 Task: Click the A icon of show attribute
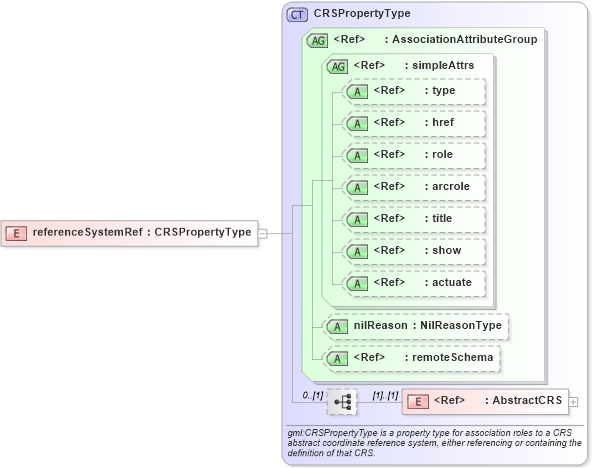pos(357,252)
